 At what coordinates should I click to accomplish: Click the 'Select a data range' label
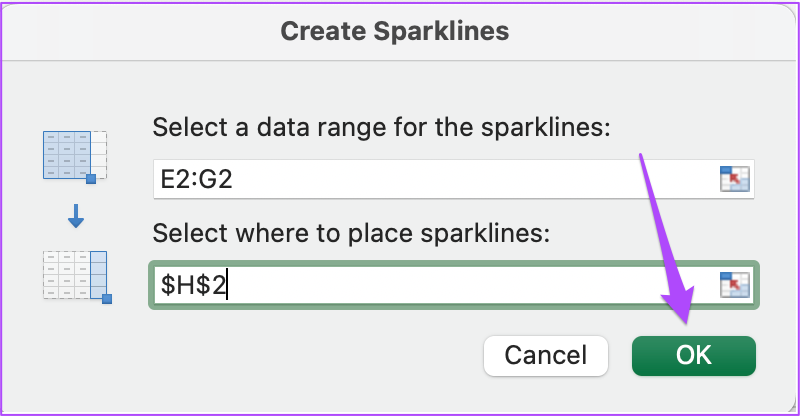[x=381, y=127]
